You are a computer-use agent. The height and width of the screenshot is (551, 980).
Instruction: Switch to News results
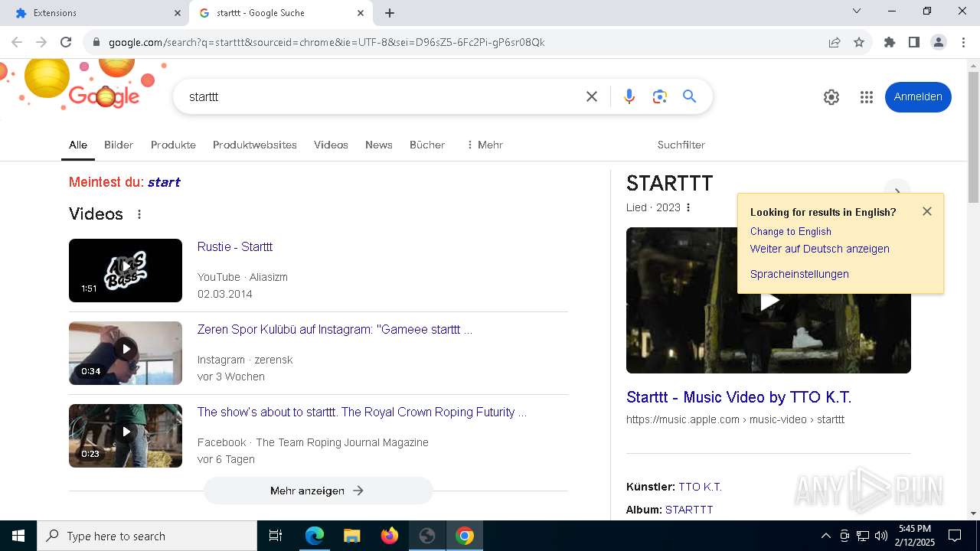(x=379, y=145)
